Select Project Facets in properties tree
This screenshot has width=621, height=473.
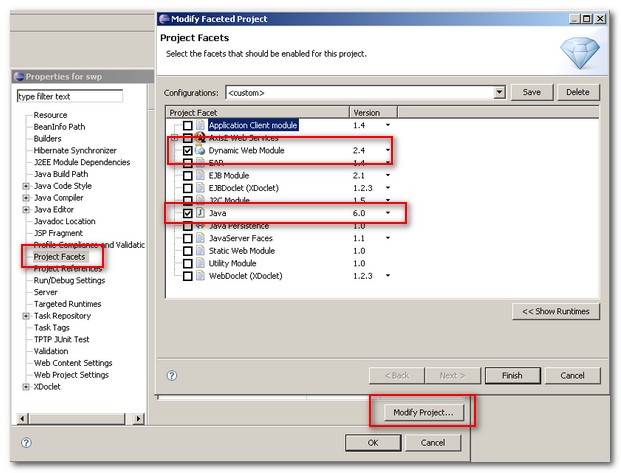59,257
